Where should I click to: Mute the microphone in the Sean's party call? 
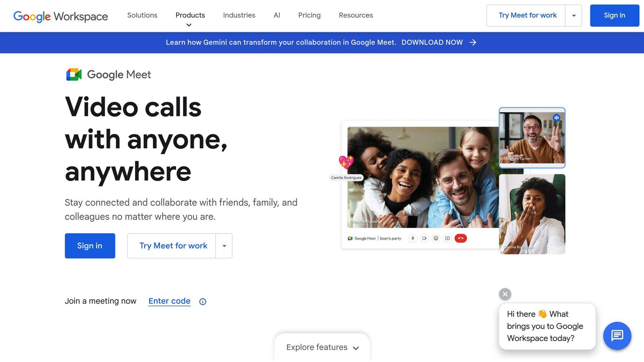413,238
